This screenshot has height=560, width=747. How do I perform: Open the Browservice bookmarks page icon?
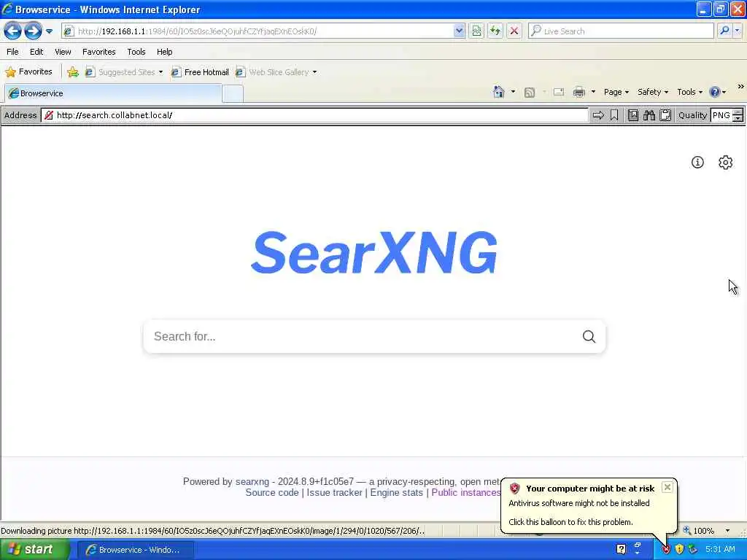click(x=632, y=115)
